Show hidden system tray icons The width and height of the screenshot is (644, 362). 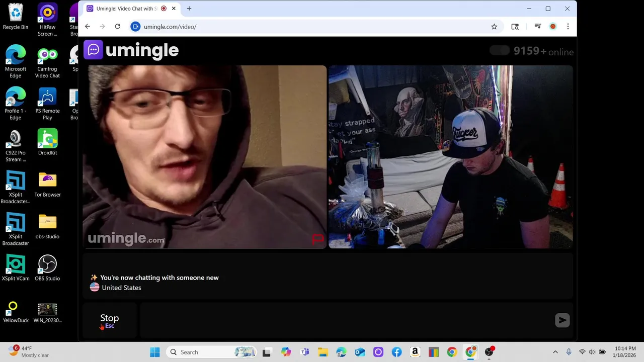click(x=555, y=352)
